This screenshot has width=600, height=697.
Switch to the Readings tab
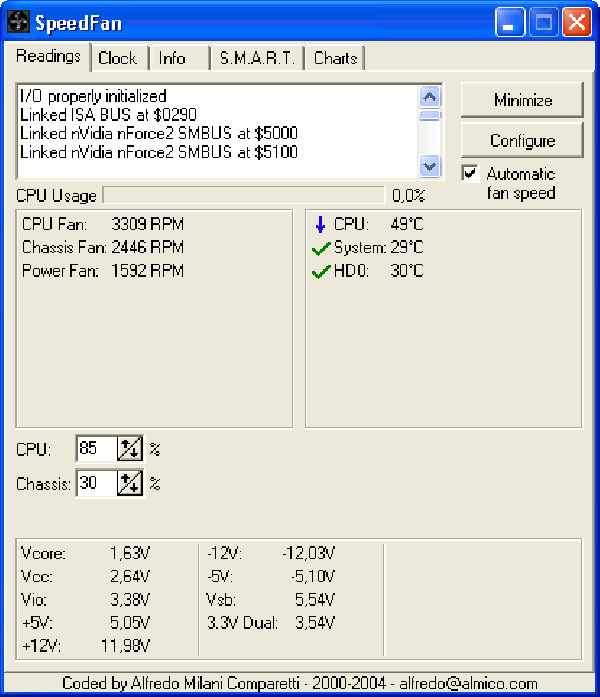(x=48, y=56)
